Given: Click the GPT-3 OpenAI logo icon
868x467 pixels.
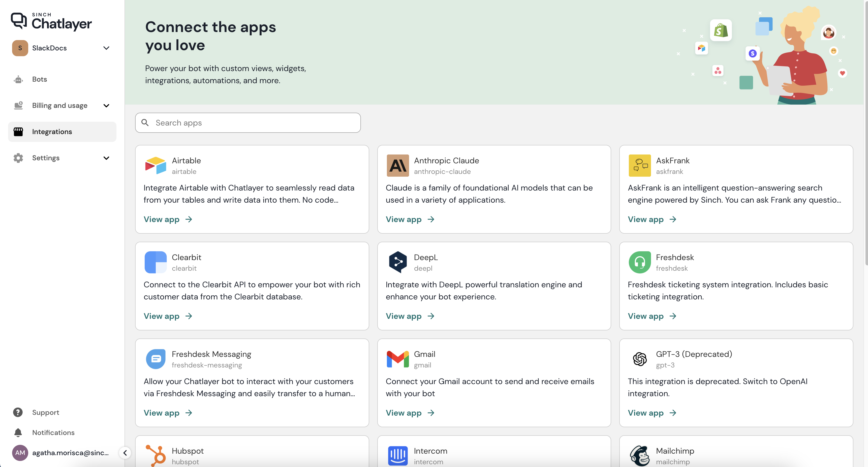Looking at the screenshot, I should pos(640,359).
